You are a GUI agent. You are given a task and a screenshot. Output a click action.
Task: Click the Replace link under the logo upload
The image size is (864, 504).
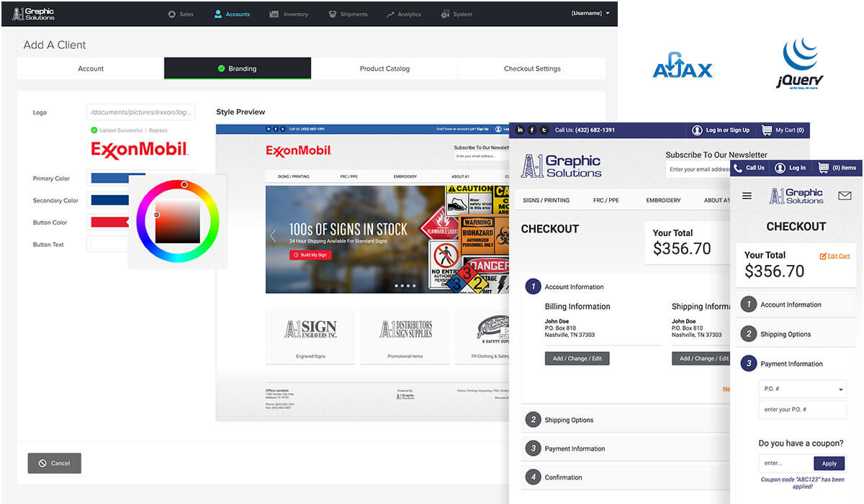click(x=158, y=130)
